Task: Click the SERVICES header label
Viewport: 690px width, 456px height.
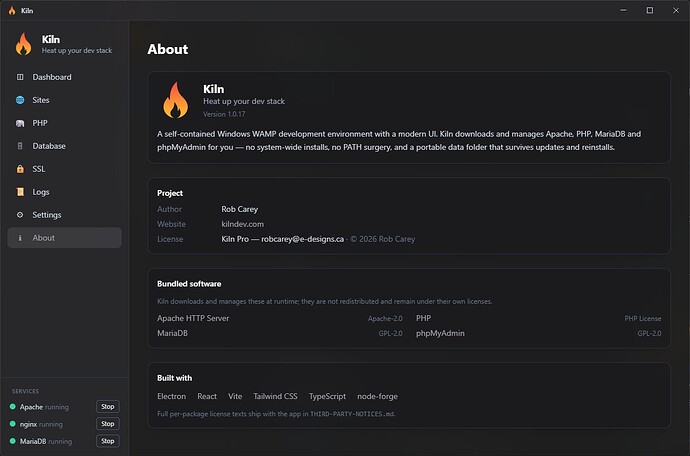Action: click(x=25, y=391)
